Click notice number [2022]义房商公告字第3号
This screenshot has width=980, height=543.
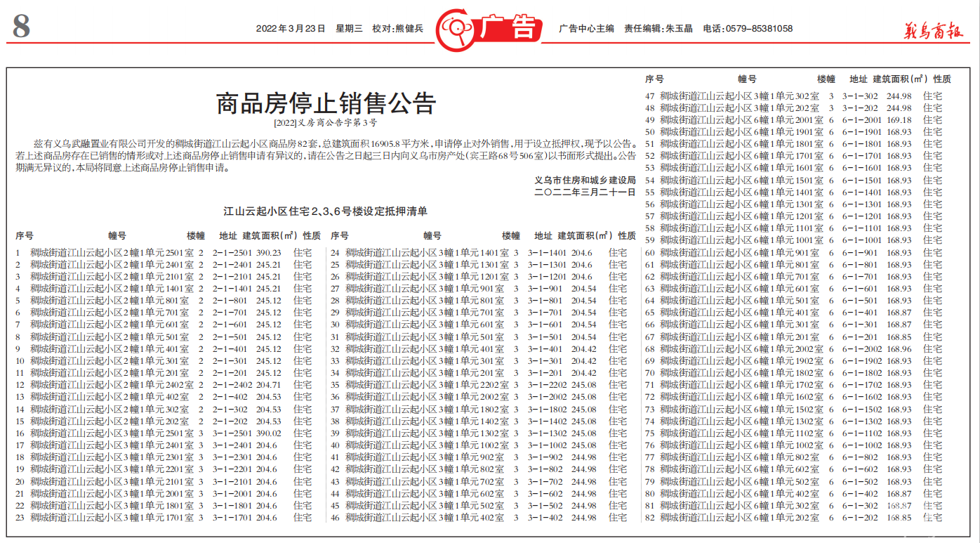coord(326,122)
